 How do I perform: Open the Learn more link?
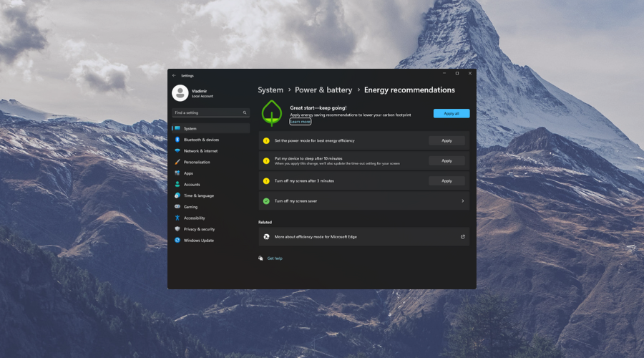point(300,122)
